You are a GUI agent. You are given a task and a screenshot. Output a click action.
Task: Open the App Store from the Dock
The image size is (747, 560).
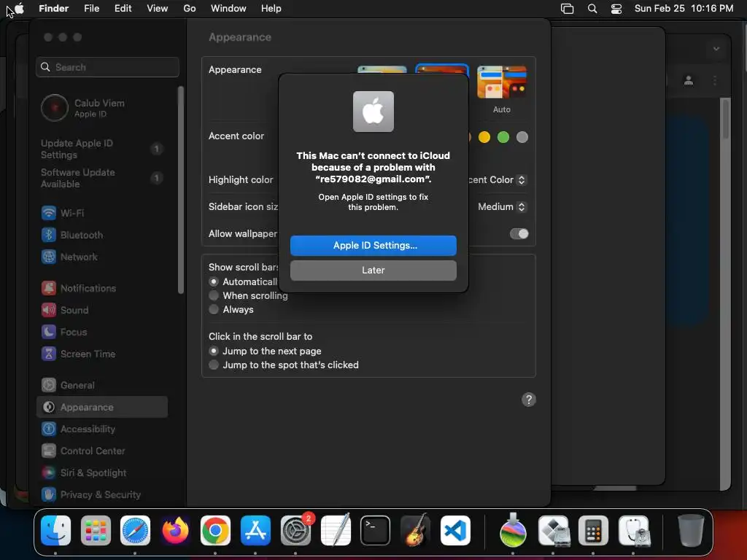(x=255, y=531)
